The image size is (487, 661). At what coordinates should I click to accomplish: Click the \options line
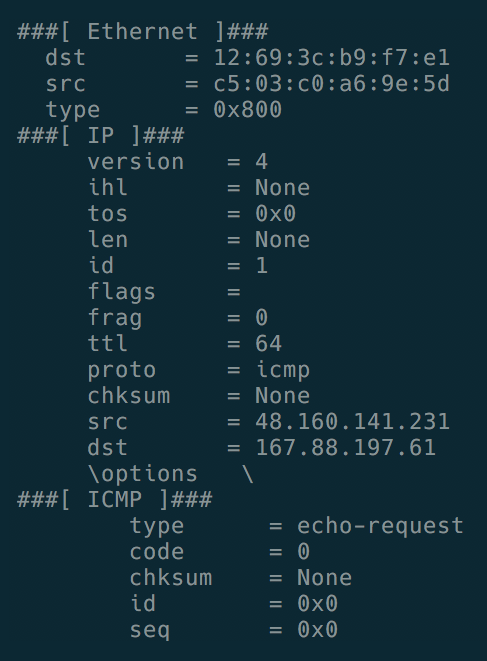170,474
